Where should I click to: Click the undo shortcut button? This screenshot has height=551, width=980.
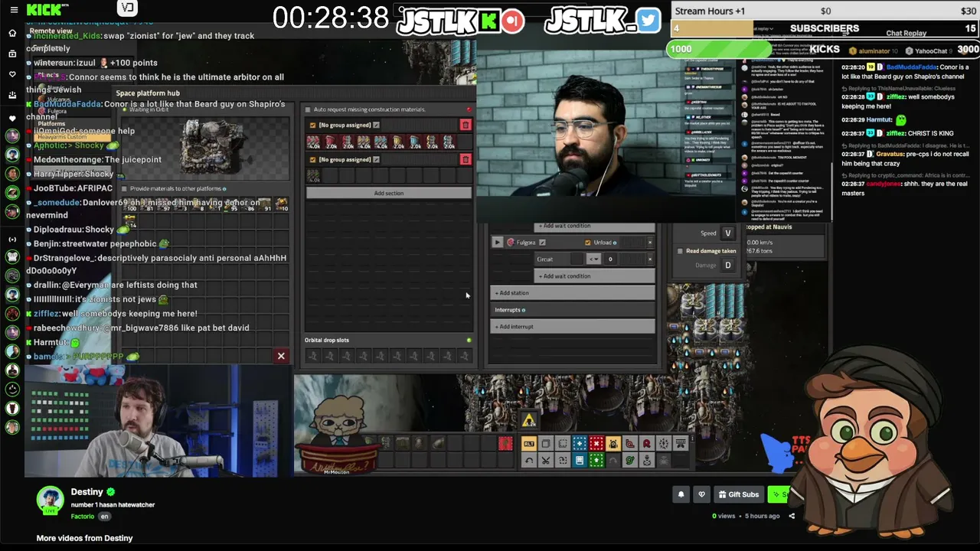tap(529, 460)
